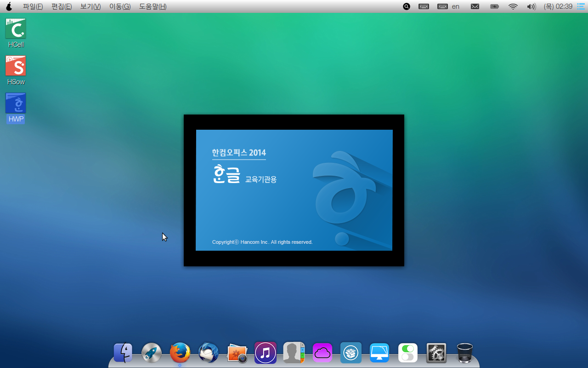Open the blue monitor app in dock
The image size is (588, 368).
pos(379,353)
